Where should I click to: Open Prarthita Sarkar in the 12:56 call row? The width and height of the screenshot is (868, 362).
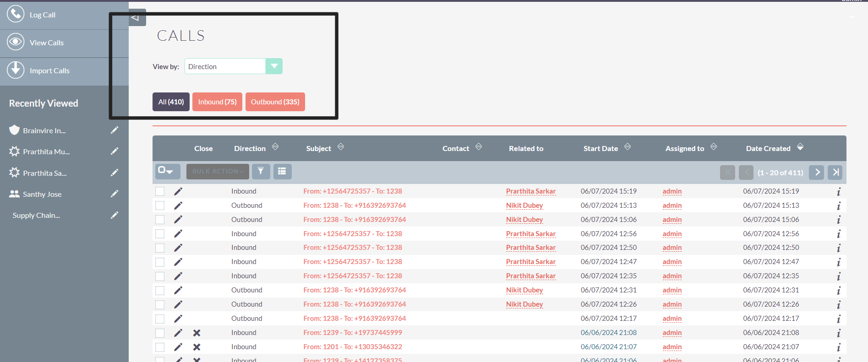[x=531, y=234]
